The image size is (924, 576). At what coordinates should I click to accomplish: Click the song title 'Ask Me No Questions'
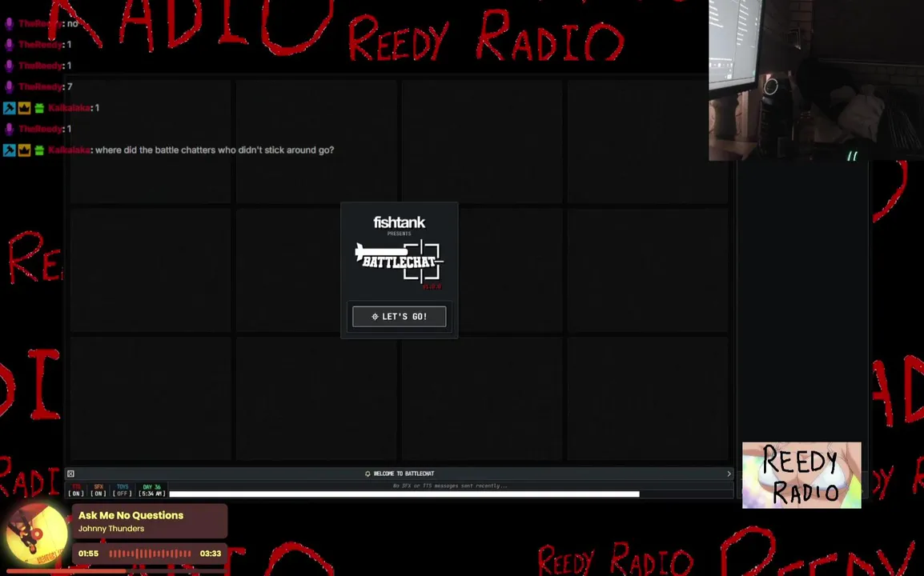coord(131,515)
